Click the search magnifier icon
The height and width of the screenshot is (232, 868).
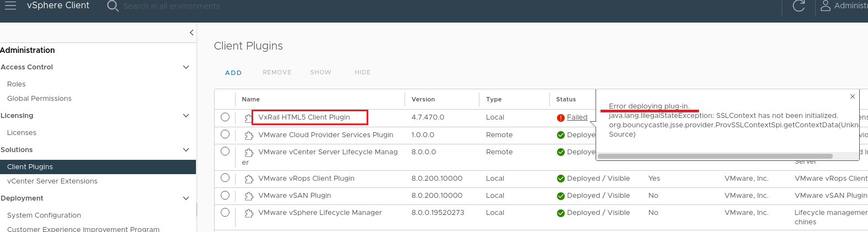coord(113,6)
